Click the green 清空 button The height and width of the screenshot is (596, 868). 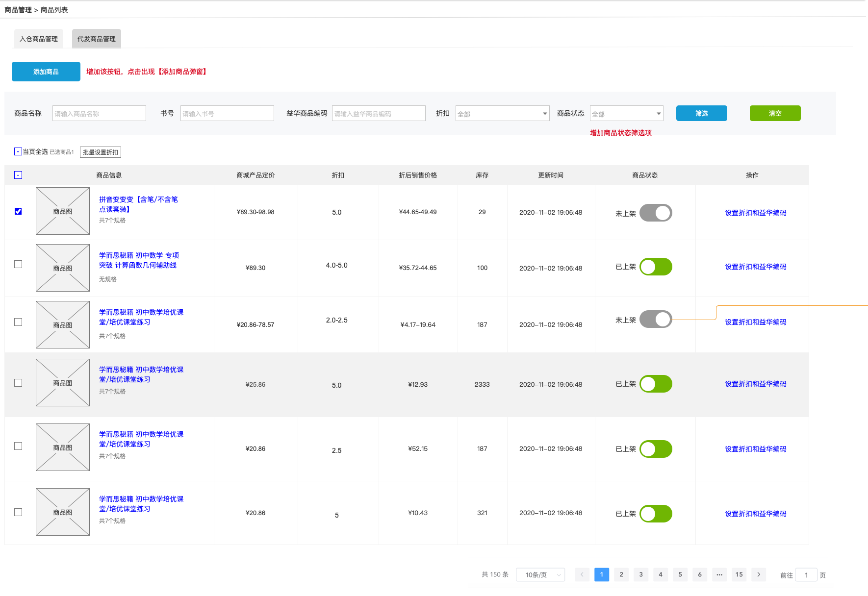[x=775, y=113]
